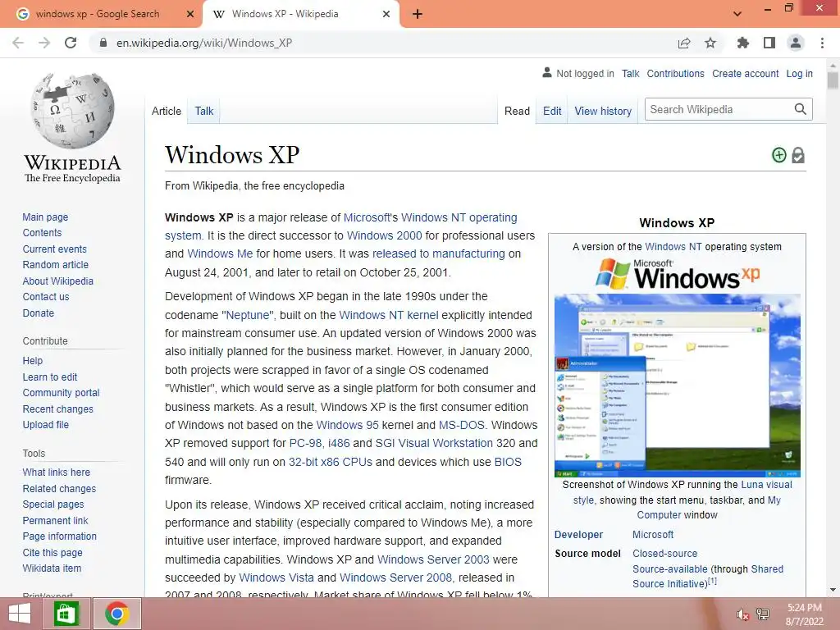
Task: Expand the tab search chevron
Action: [x=737, y=14]
